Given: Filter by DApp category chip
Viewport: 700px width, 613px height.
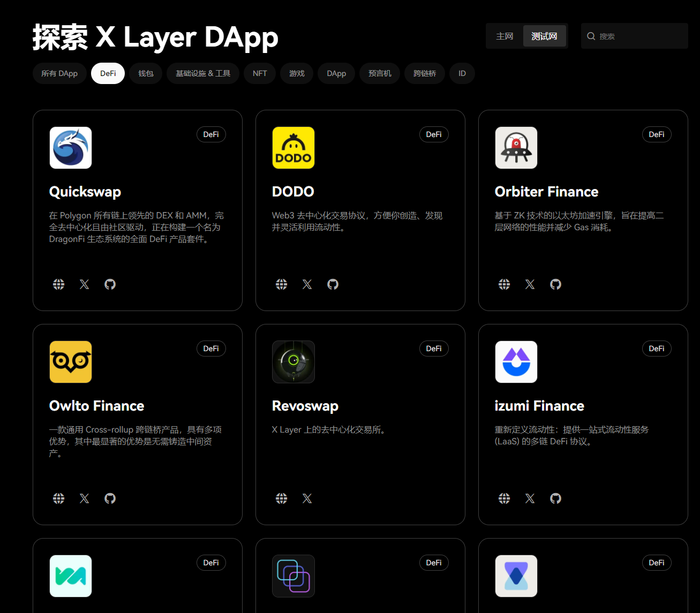Looking at the screenshot, I should [336, 73].
